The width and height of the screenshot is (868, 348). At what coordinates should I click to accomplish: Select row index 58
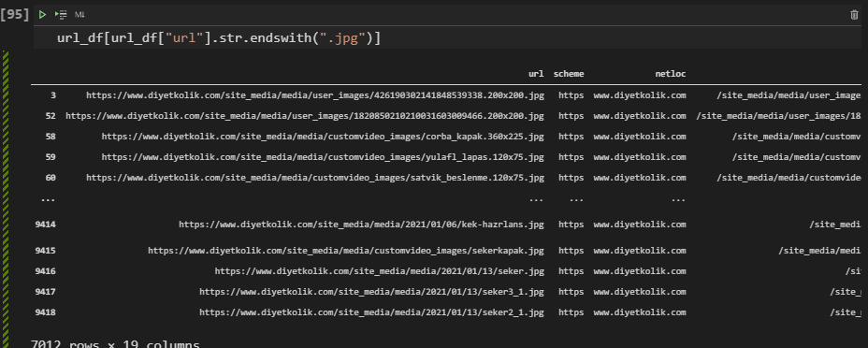51,136
